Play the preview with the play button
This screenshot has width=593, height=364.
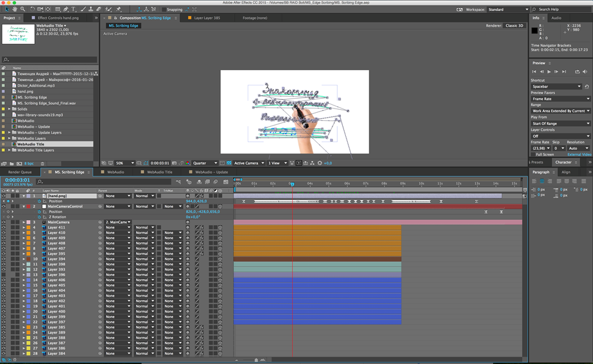click(x=548, y=71)
